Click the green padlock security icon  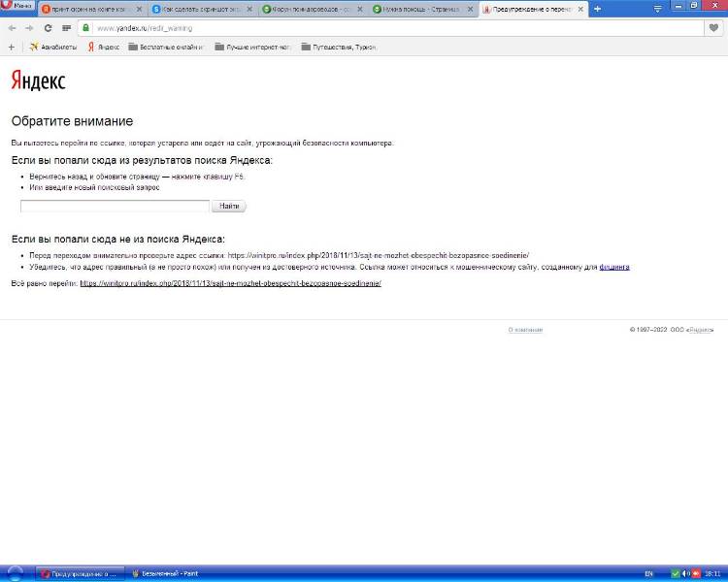(85, 28)
